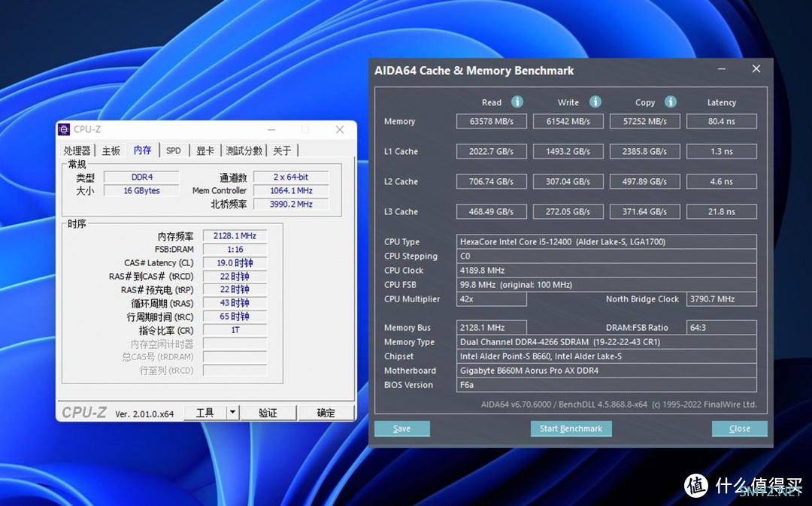
Task: Click the Memory Bus value in AIDA64
Action: (492, 327)
